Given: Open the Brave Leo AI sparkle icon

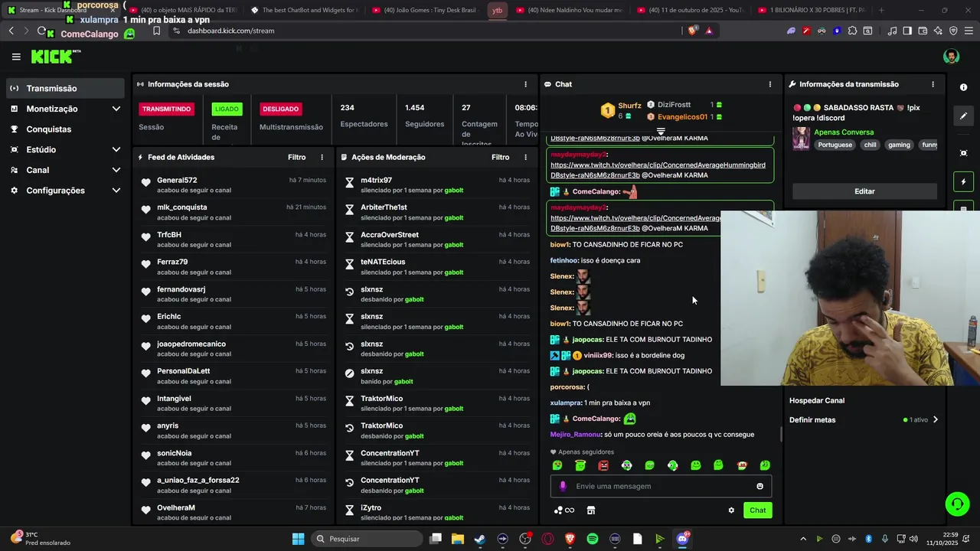Looking at the screenshot, I should [x=938, y=31].
